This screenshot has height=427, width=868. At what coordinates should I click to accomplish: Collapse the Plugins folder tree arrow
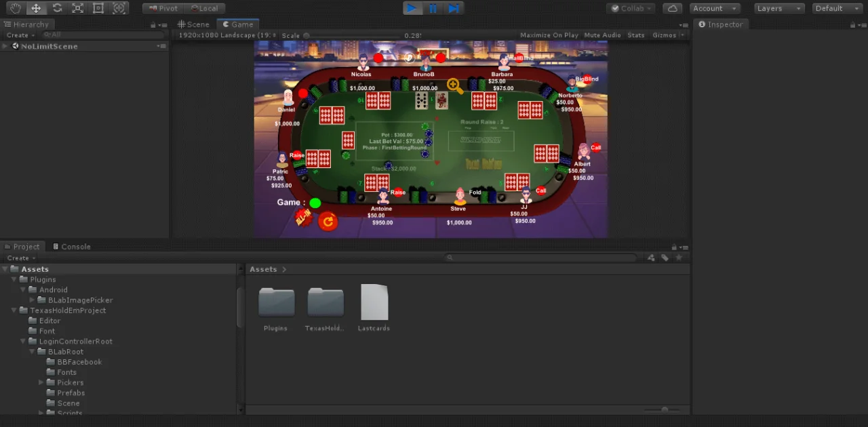[x=14, y=279]
